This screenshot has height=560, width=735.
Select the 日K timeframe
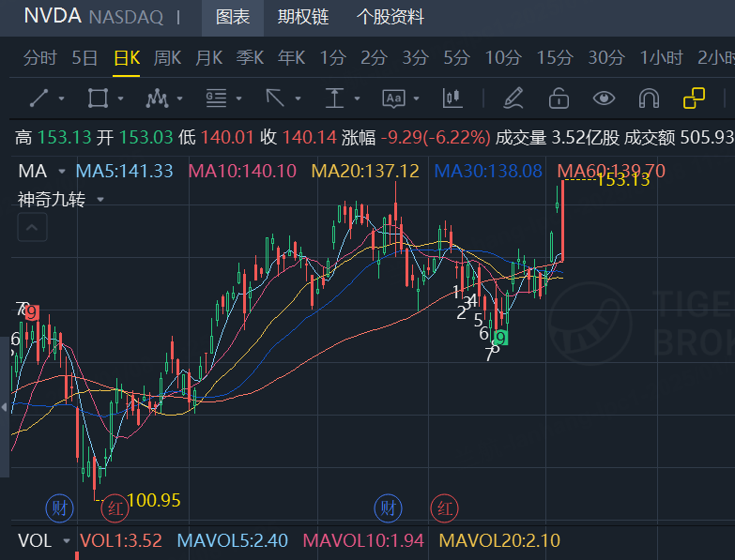[127, 58]
